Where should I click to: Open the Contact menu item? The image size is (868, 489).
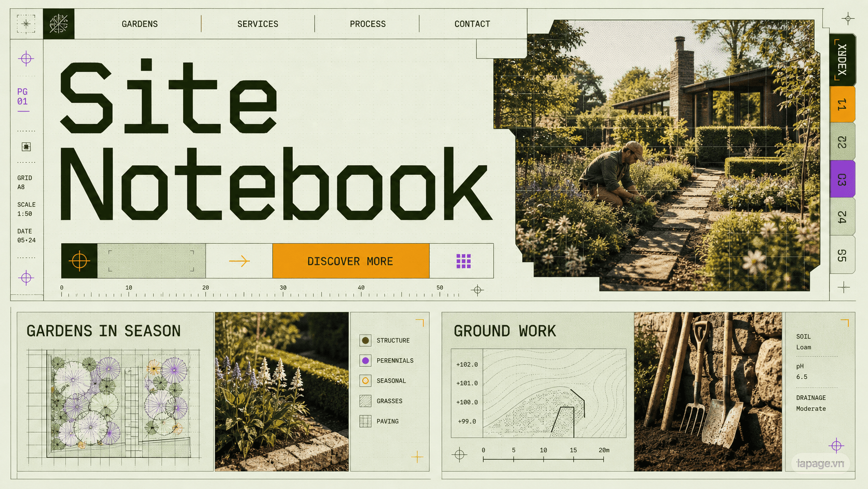(472, 24)
